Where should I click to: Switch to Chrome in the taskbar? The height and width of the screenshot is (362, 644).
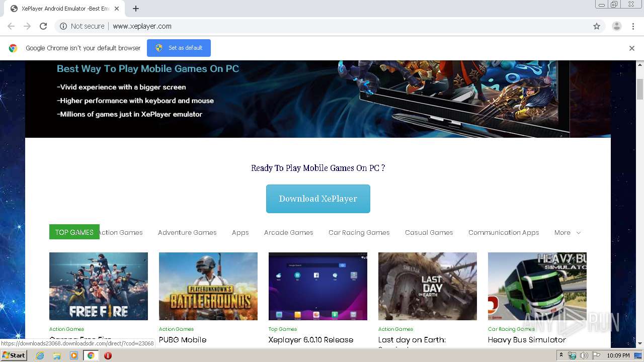click(91, 355)
